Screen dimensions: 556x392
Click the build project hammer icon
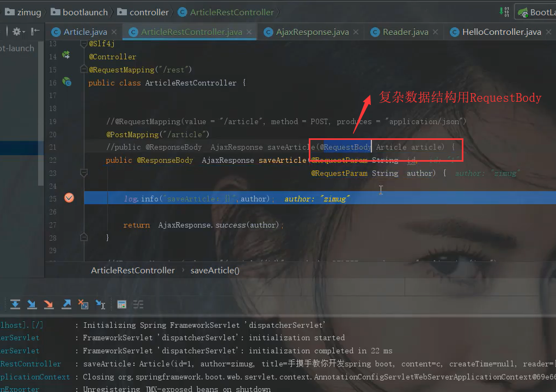[x=504, y=12]
